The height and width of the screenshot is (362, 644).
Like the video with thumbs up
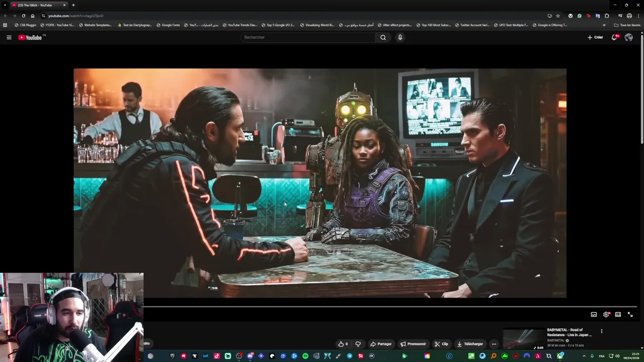coord(343,344)
